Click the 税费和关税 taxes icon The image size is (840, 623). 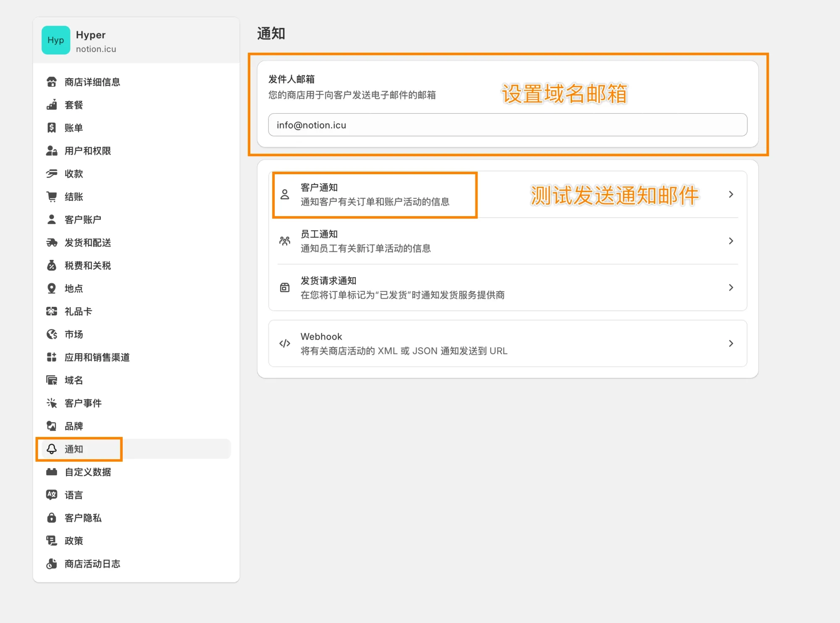point(52,265)
